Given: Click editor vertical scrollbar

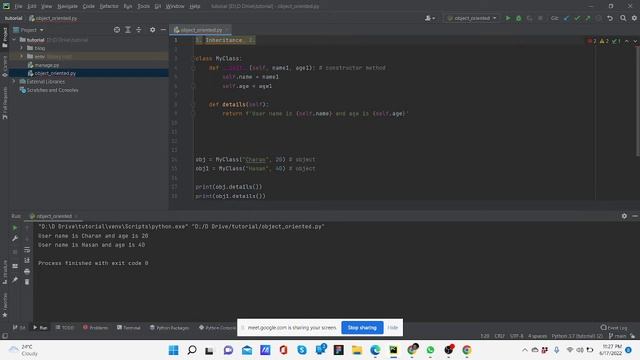Looking at the screenshot, I should pyautogui.click(x=638, y=102).
